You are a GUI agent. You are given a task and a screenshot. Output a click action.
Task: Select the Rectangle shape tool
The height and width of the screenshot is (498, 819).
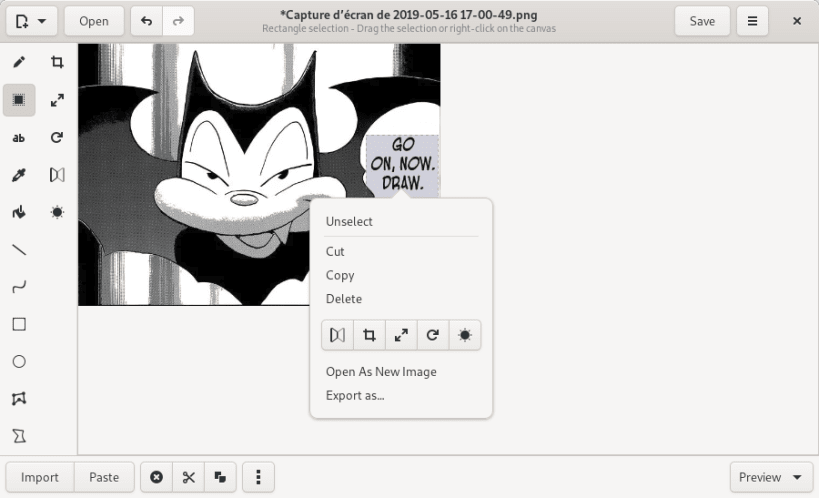(x=19, y=325)
